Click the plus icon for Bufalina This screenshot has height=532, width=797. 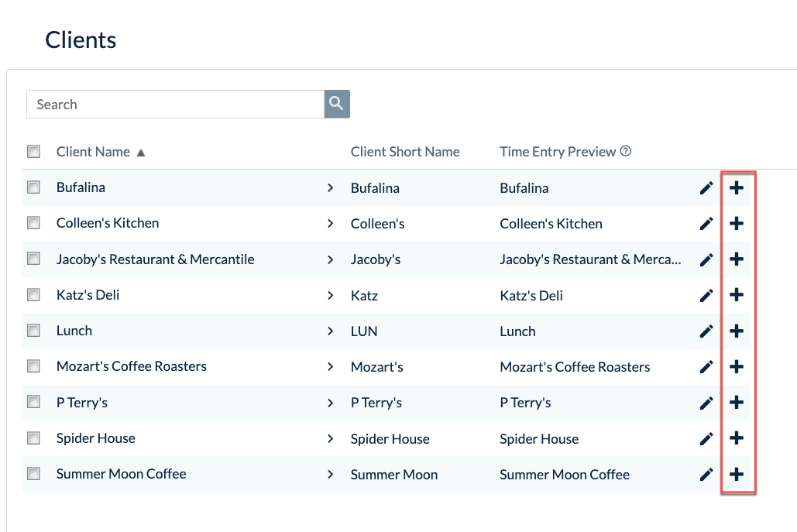737,188
